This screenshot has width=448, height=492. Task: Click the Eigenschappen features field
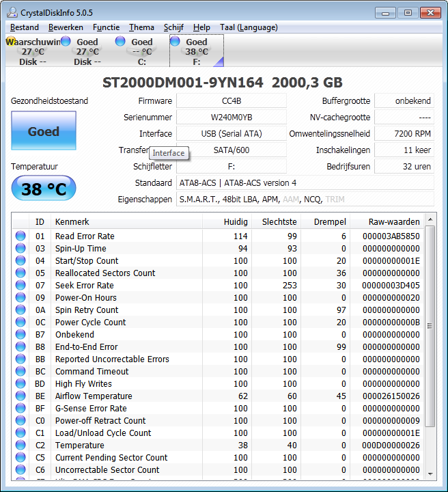pyautogui.click(x=305, y=200)
